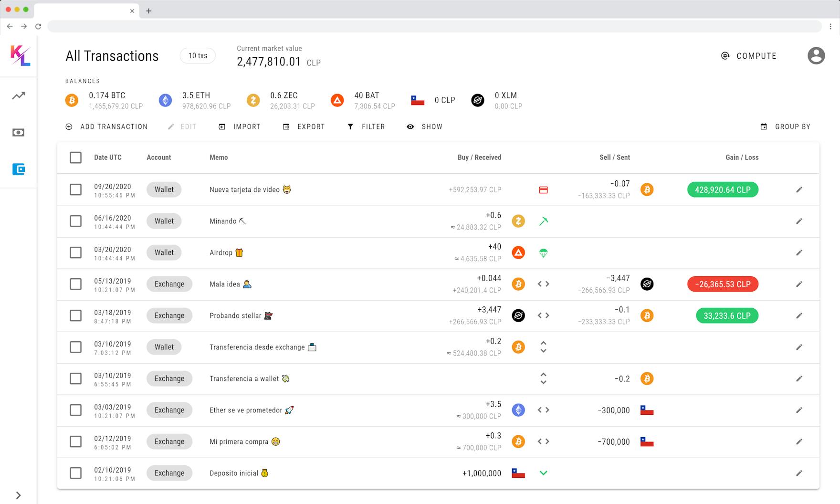840x504 pixels.
Task: Select checkbox for Mi primera compra row
Action: (x=75, y=441)
